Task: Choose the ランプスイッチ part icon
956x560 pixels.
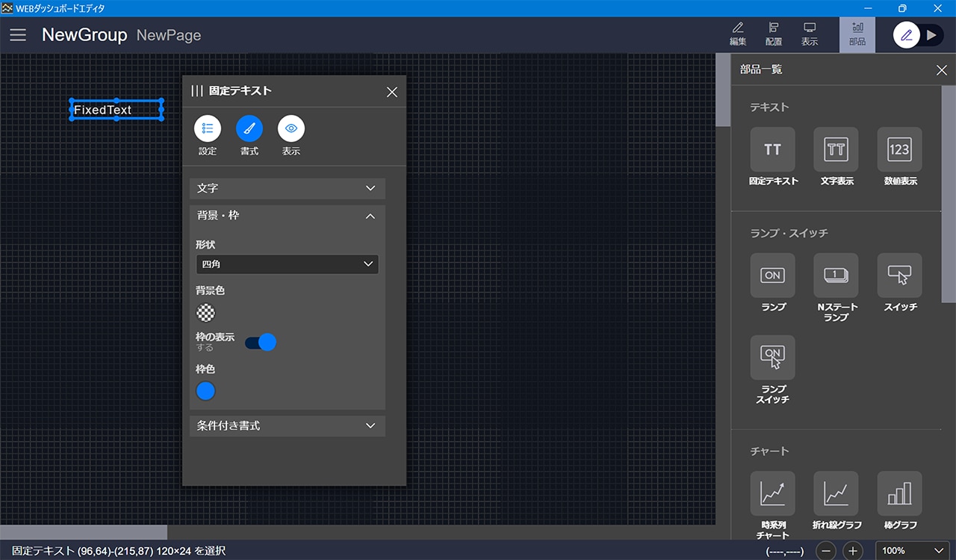Action: [x=772, y=358]
